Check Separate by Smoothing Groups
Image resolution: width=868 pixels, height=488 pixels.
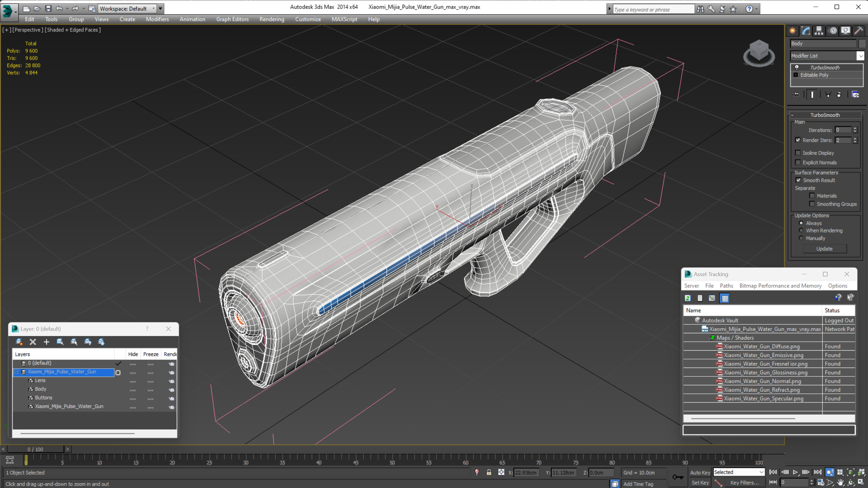pos(812,204)
